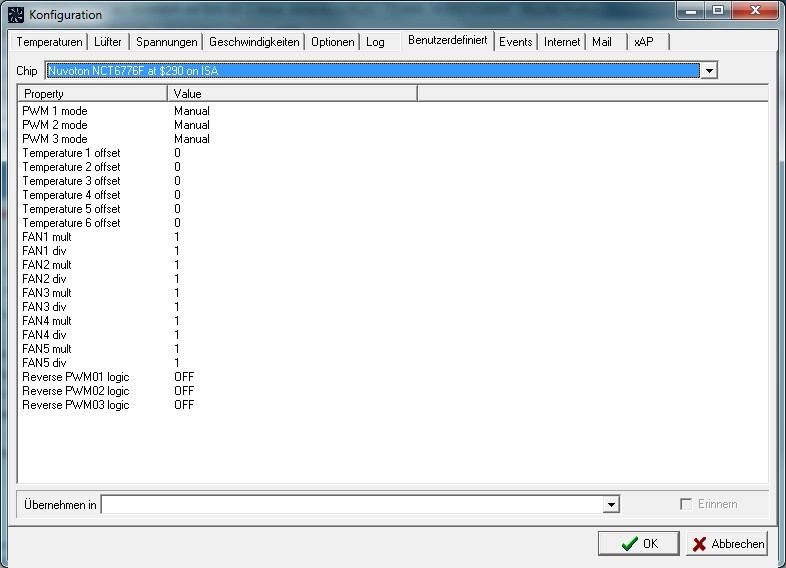Image resolution: width=786 pixels, height=568 pixels.
Task: Select the Optionen tab
Action: tap(332, 42)
